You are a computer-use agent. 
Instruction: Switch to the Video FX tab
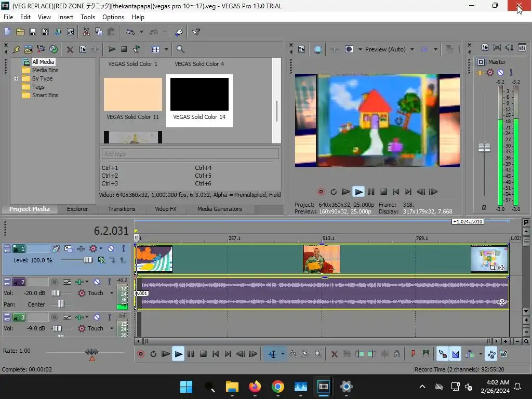(166, 209)
